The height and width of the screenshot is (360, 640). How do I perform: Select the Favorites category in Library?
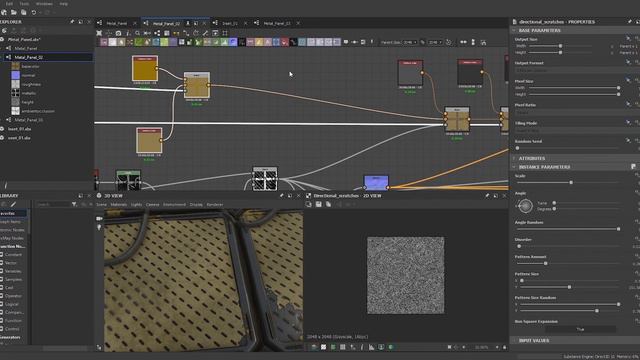click(13, 213)
